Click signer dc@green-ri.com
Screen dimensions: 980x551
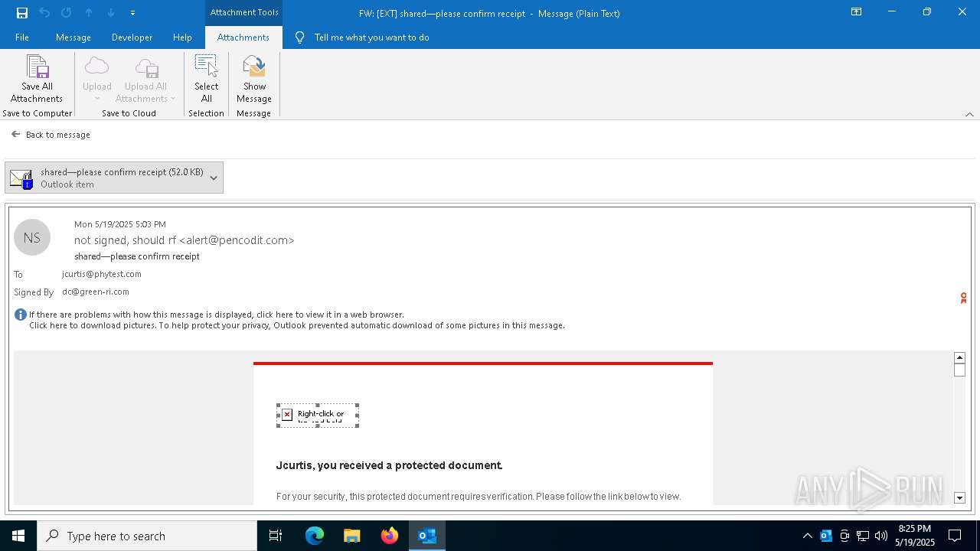[96, 292]
